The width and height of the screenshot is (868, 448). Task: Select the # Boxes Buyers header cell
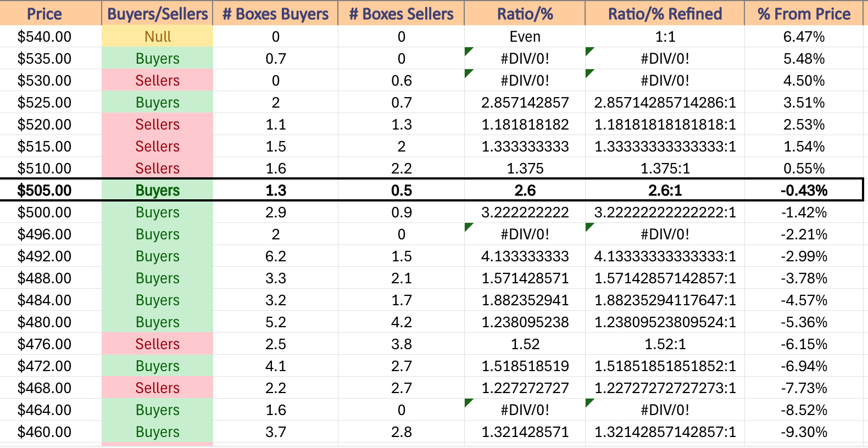[x=275, y=13]
